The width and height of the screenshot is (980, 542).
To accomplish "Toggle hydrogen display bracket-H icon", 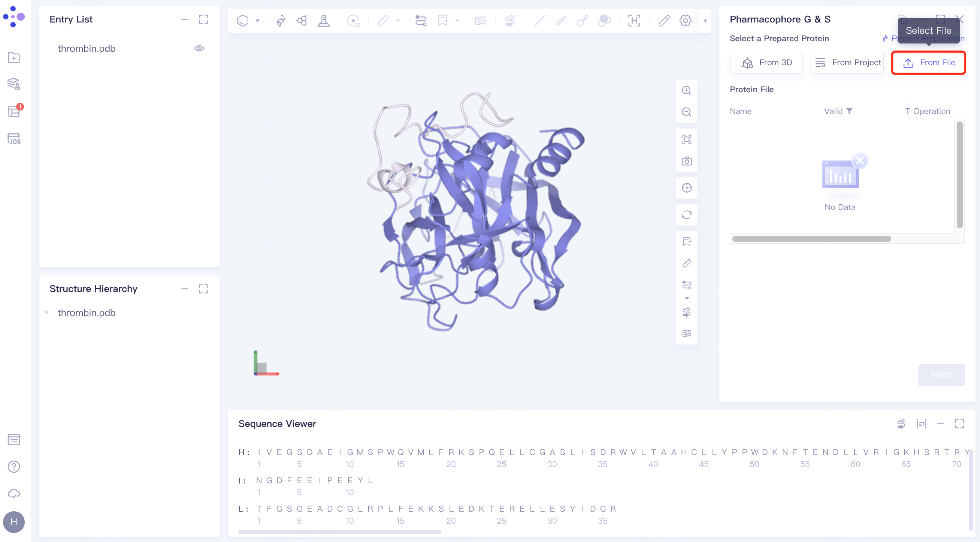I will pyautogui.click(x=634, y=21).
